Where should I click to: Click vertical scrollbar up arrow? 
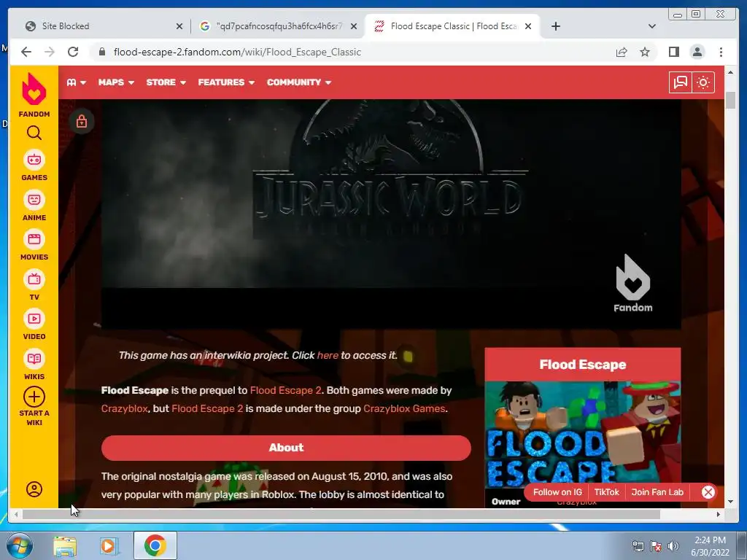point(730,72)
